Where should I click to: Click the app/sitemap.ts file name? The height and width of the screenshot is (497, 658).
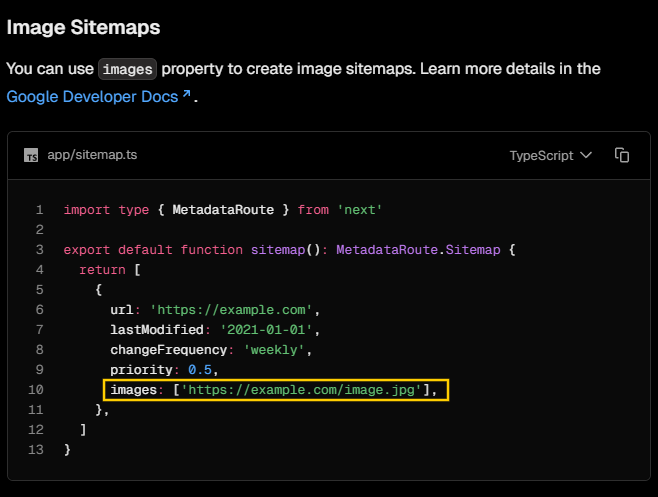[x=92, y=155]
